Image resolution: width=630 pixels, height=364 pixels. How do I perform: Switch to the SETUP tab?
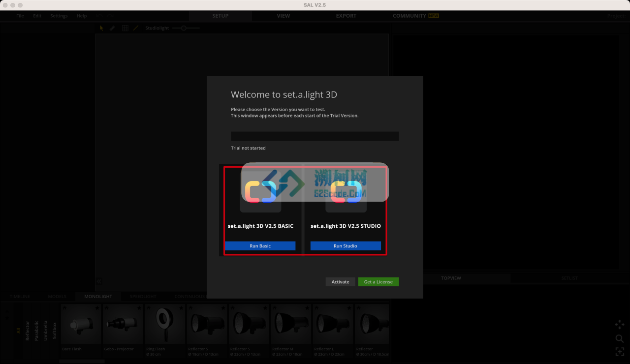point(220,16)
